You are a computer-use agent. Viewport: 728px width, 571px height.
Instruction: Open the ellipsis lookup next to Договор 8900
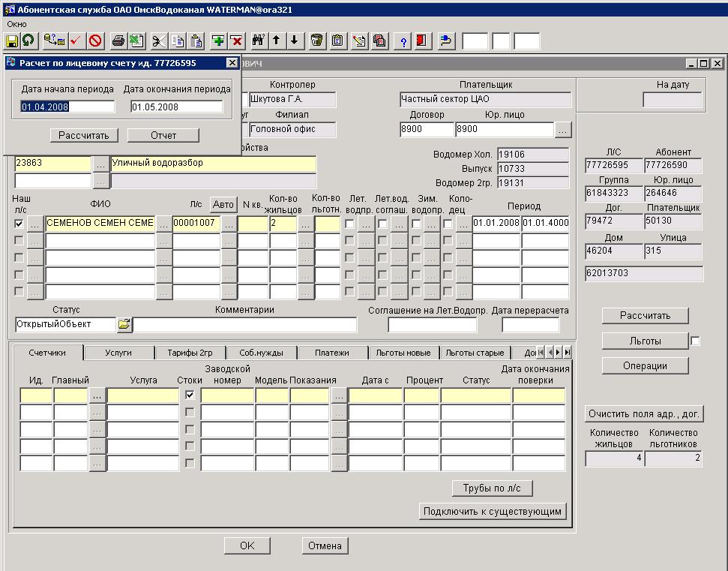563,130
